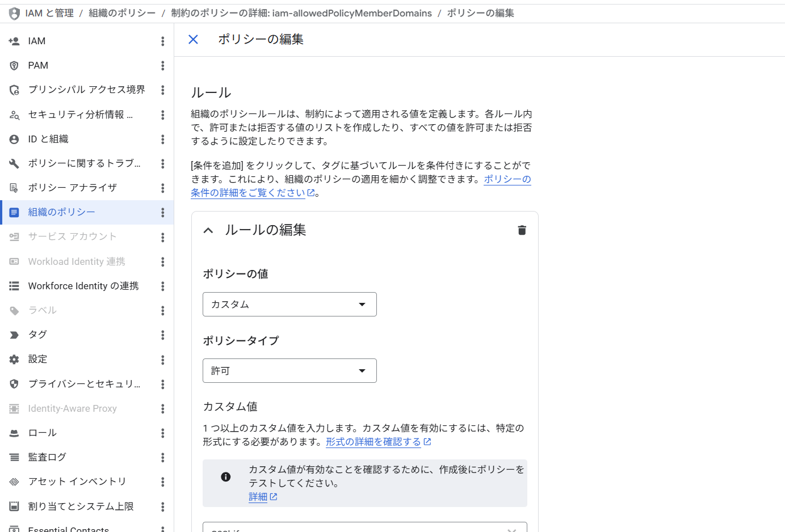Open the ポリシーの値 カスタム dropdown
The image size is (785, 532).
click(289, 304)
